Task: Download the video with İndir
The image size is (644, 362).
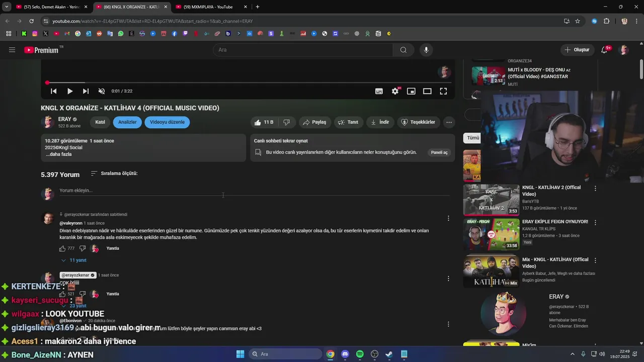Action: point(380,122)
